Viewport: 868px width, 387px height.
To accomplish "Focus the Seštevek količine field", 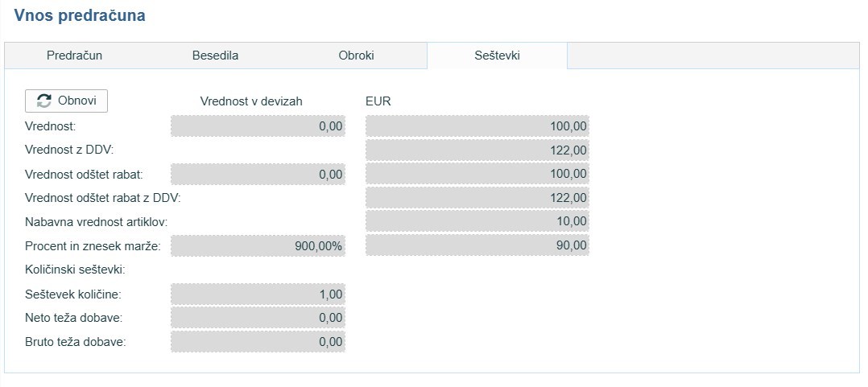I will pyautogui.click(x=258, y=294).
